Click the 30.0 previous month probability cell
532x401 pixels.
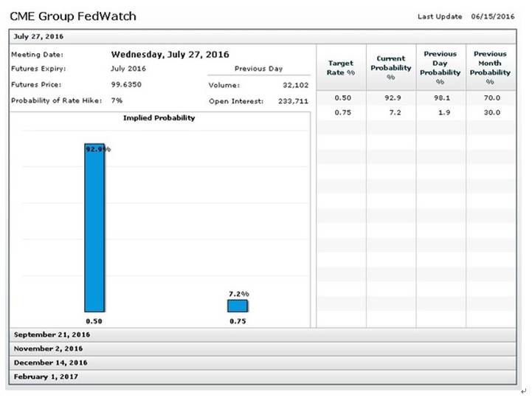coord(492,112)
